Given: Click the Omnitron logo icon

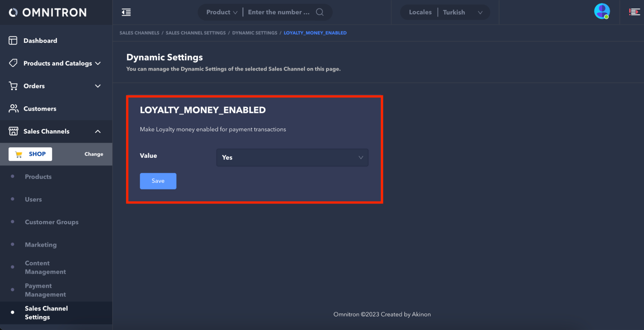Looking at the screenshot, I should tap(13, 12).
